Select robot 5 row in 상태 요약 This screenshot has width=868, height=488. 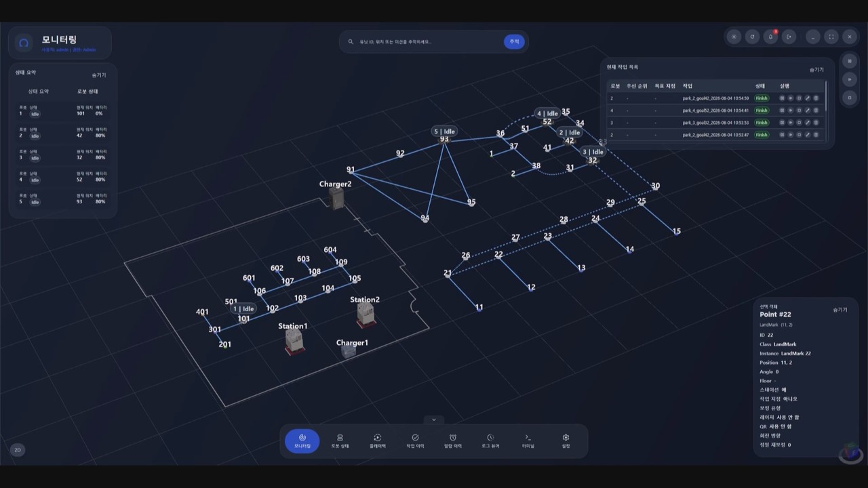63,199
